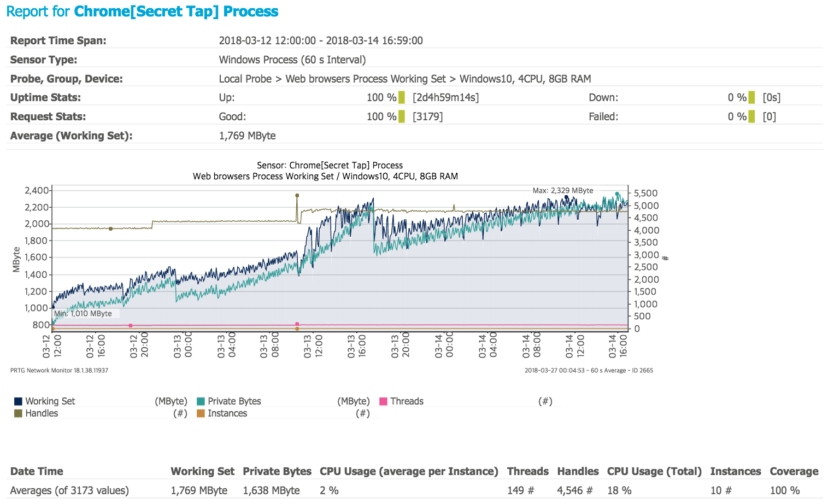Select the orange Instances legend icon
828x504 pixels.
tap(200, 413)
